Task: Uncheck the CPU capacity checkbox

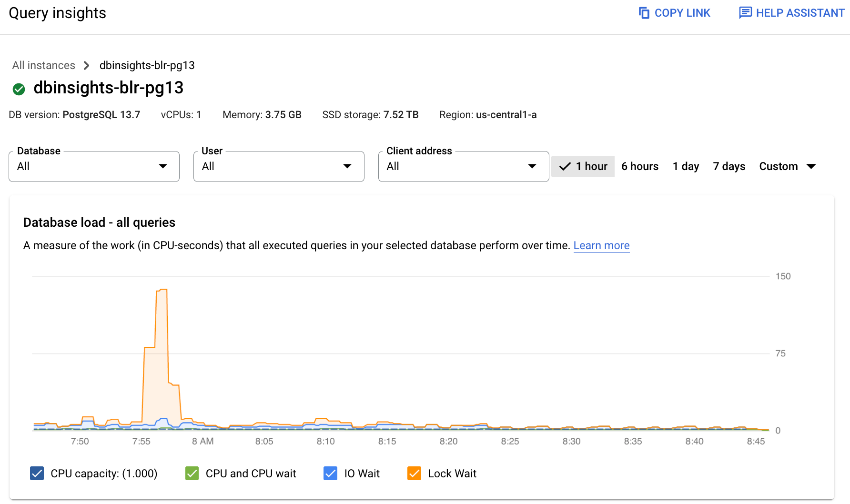Action: pos(37,473)
